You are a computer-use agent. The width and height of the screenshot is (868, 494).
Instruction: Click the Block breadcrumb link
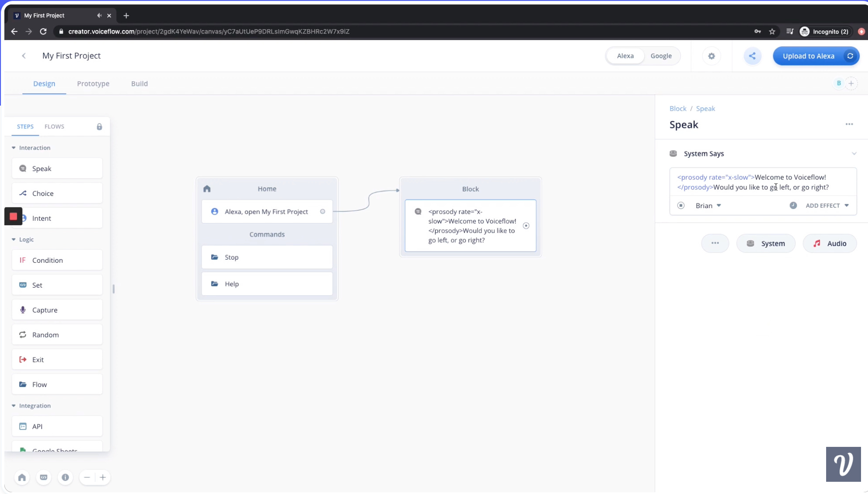(678, 109)
